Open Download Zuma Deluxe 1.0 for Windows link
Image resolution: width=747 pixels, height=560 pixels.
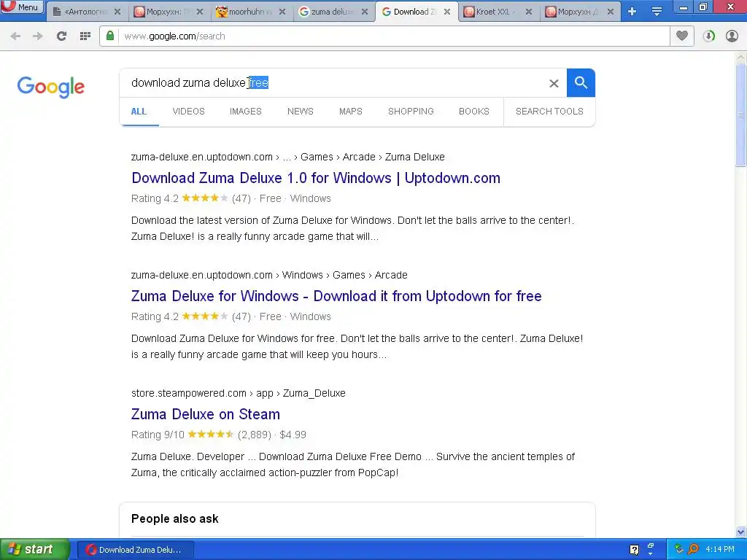[316, 178]
